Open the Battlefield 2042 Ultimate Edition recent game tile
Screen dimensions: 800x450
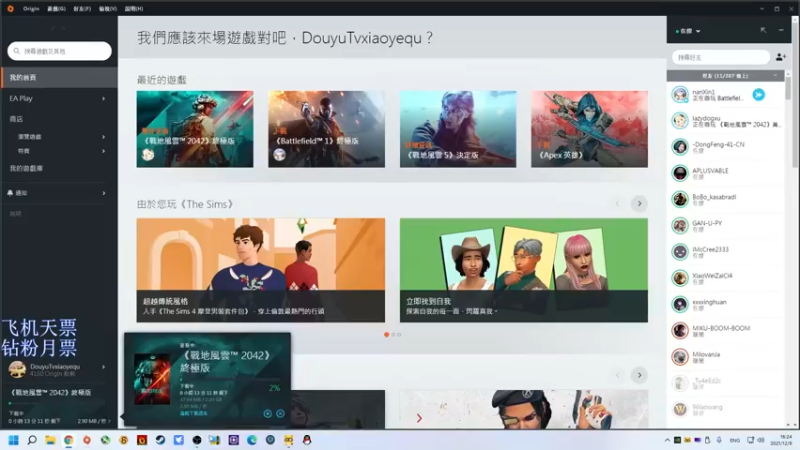pos(195,129)
